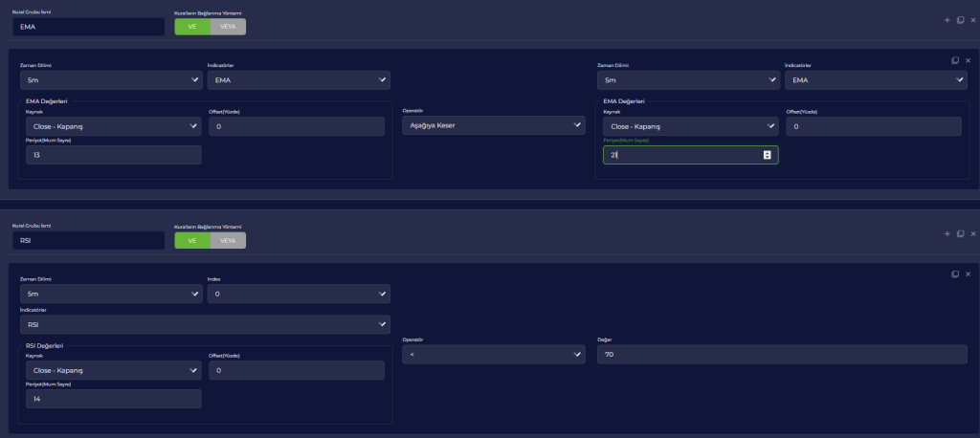This screenshot has height=438, width=980.
Task: Add a rule to the RSI group
Action: (947, 233)
